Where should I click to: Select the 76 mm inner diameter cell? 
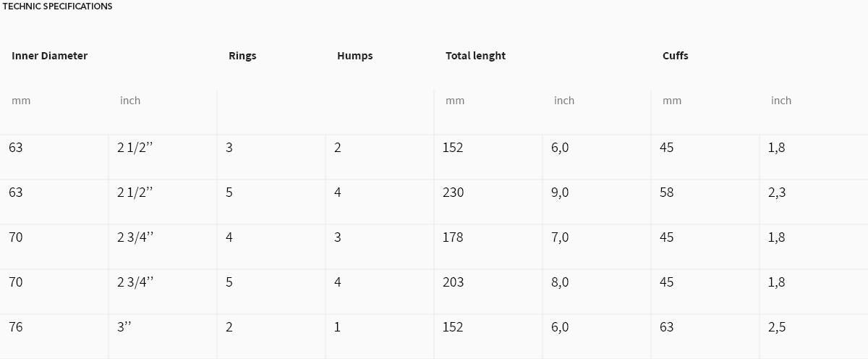[x=16, y=327]
